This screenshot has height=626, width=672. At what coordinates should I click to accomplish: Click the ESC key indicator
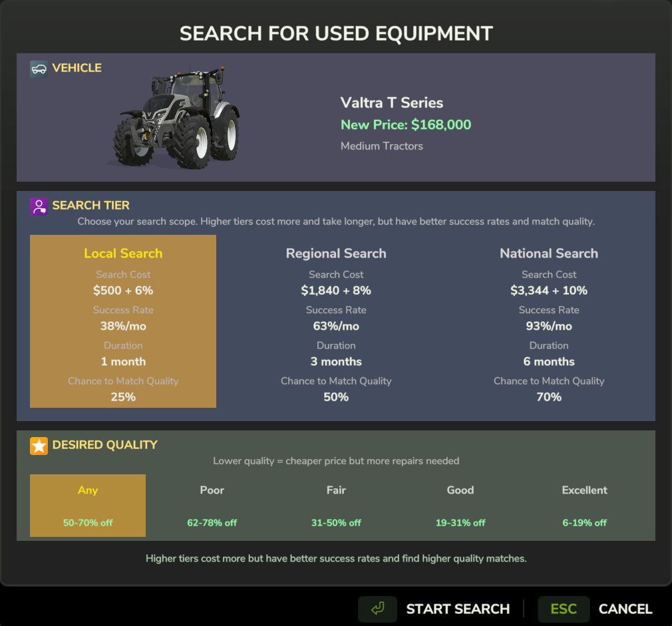pyautogui.click(x=563, y=609)
